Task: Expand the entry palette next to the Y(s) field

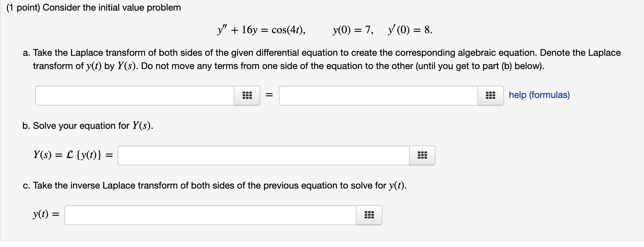Action: [x=422, y=155]
